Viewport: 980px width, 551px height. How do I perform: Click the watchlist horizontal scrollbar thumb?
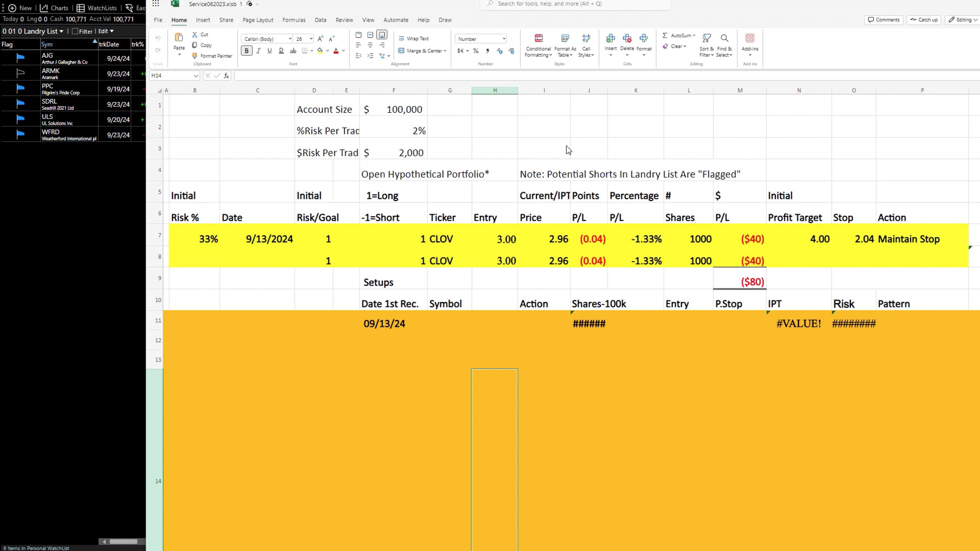coord(123,542)
